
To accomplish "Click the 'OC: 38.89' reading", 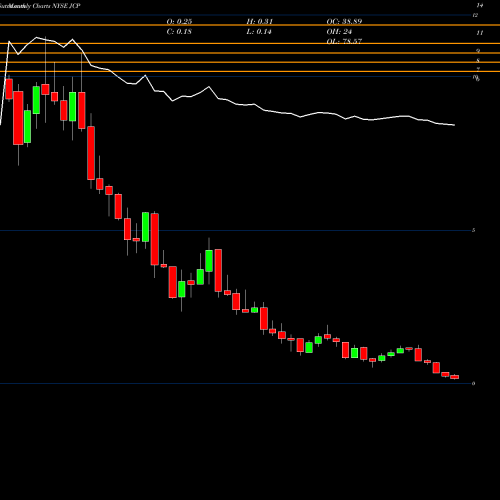I will [344, 21].
